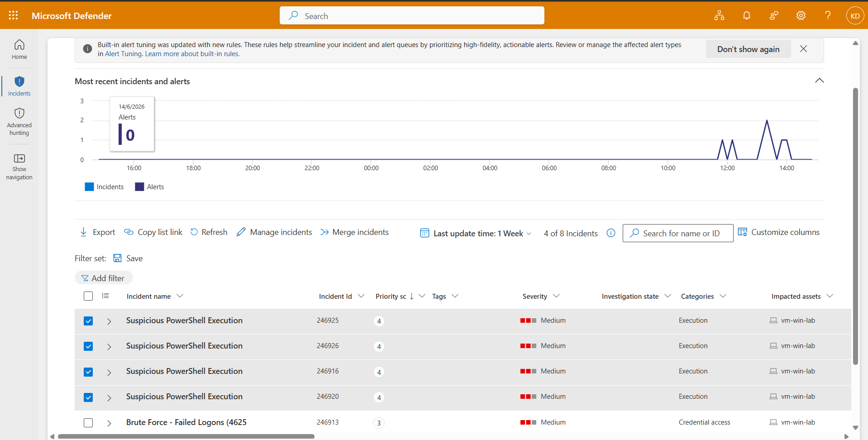Viewport: 868px width, 440px height.
Task: Open Advanced hunting in sidebar
Action: [19, 122]
